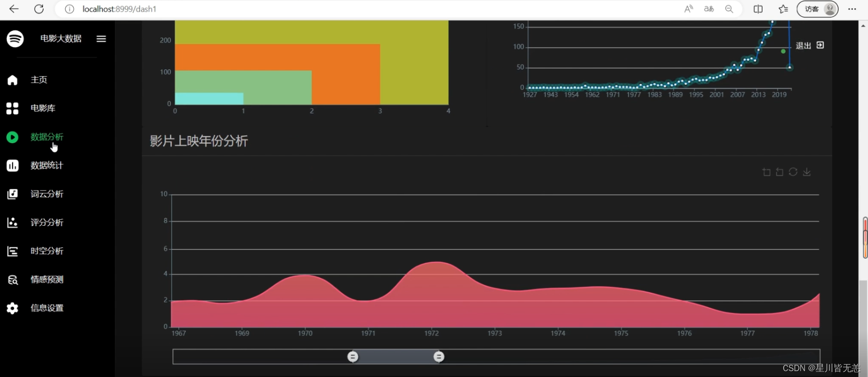Click the 访客 guest profile button
This screenshot has width=868, height=377.
tap(818, 9)
